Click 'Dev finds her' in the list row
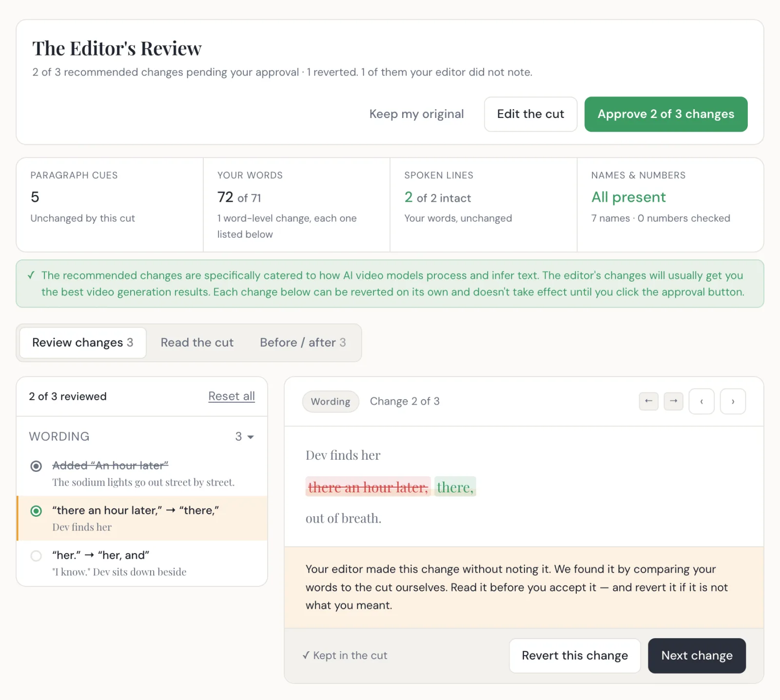This screenshot has height=700, width=780. click(x=82, y=527)
